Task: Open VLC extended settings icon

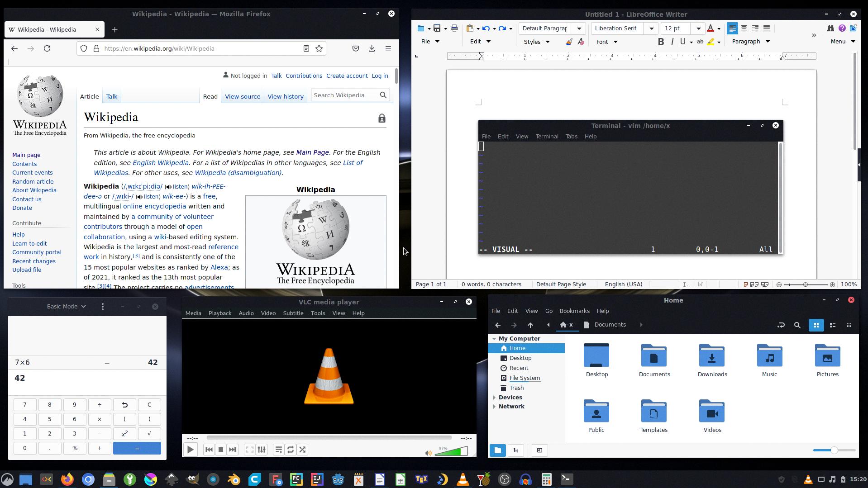Action: pos(262,450)
